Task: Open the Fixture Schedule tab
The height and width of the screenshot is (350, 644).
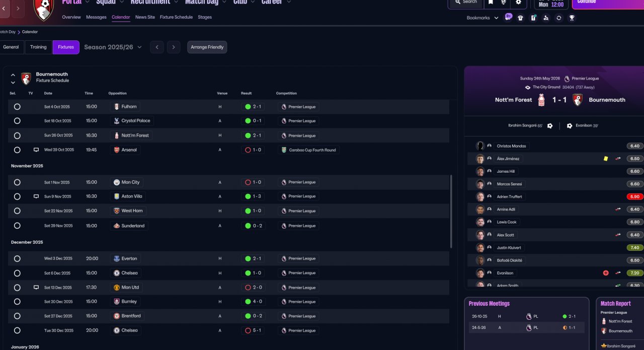Action: (x=176, y=17)
